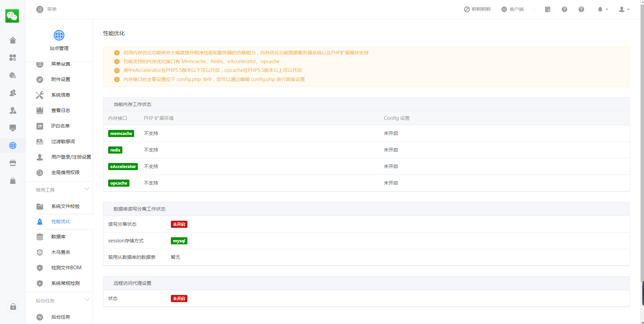Click the 查看日志 log icon
The height and width of the screenshot is (324, 644).
pyautogui.click(x=40, y=110)
